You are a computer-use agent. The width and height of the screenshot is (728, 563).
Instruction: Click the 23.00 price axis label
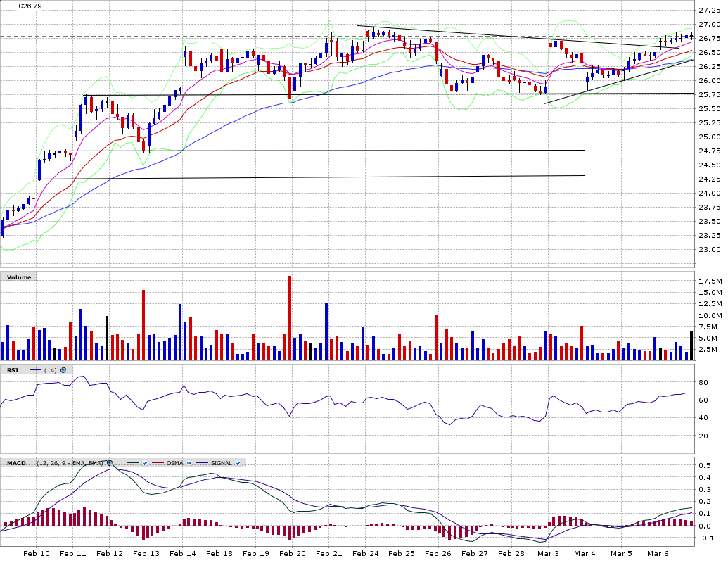click(710, 249)
